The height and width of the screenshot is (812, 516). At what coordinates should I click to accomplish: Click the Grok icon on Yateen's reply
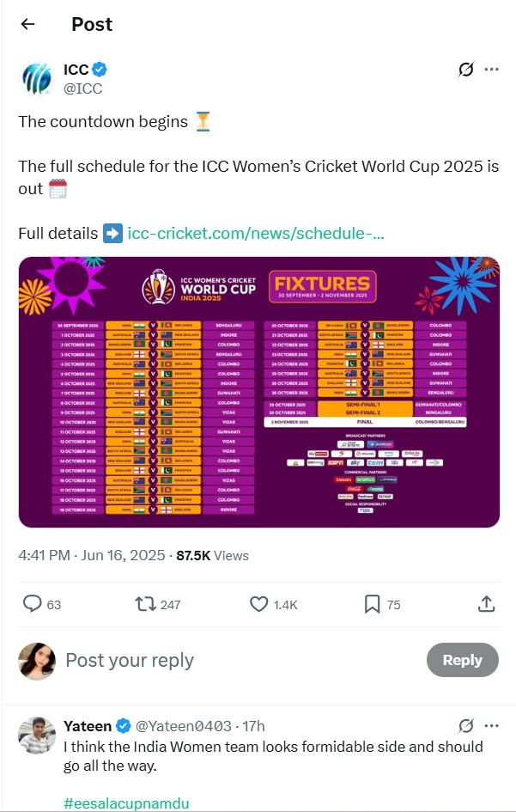(x=466, y=727)
